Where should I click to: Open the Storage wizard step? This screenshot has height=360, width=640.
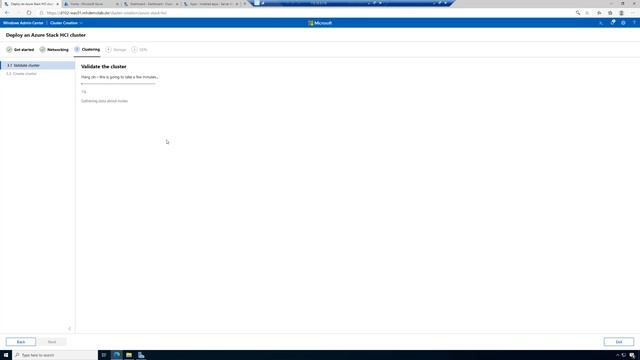point(116,49)
